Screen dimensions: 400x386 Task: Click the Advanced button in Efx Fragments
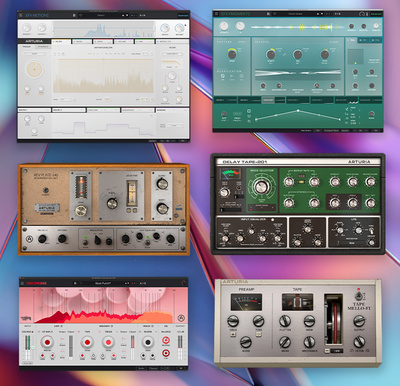376,14
